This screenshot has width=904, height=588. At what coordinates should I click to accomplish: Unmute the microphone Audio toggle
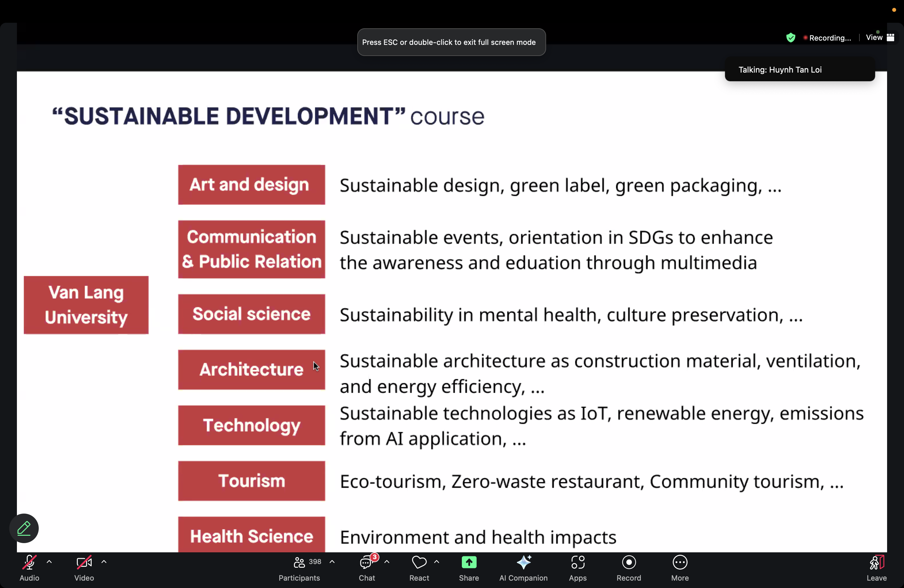(29, 562)
